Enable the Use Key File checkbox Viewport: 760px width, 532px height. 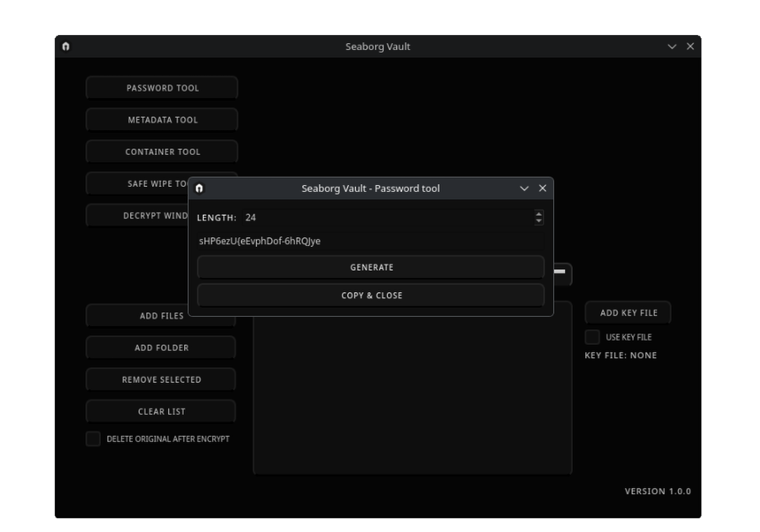[592, 337]
